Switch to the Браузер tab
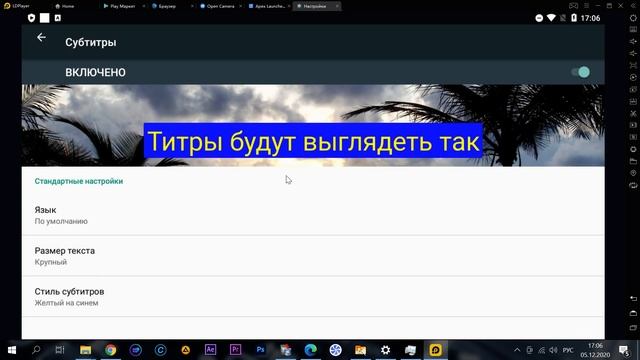640x360 pixels. point(167,6)
